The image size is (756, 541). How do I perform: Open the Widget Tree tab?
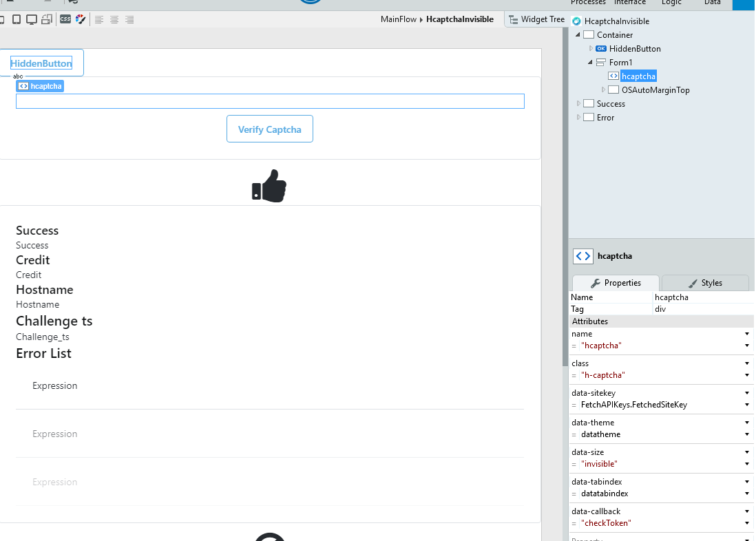tap(536, 19)
